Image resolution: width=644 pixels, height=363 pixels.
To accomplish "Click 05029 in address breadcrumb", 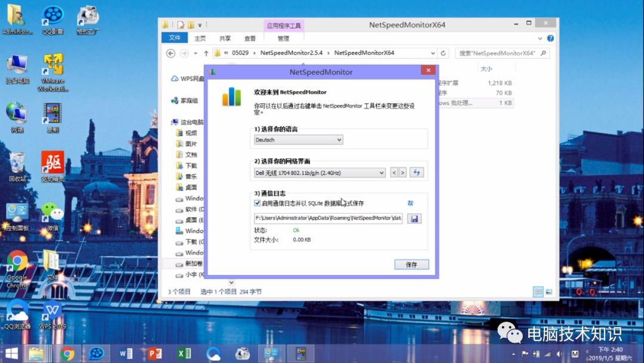I will pos(240,53).
